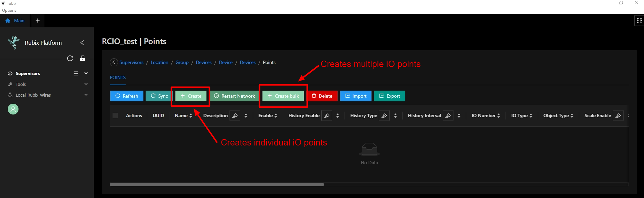Click the 'RCIO_test | Points' page heading

tap(134, 41)
